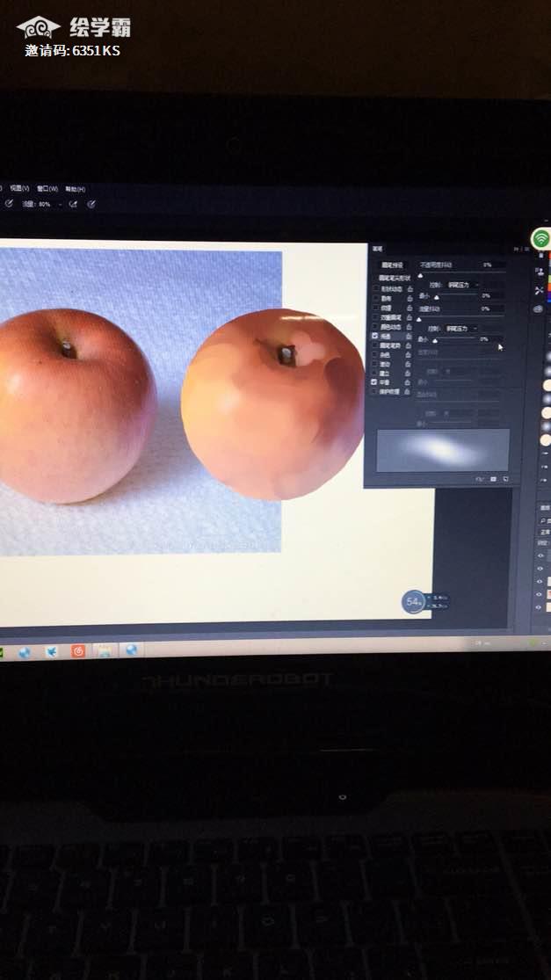
Task: Open the round cloud-like panel icon in side dock
Action: (539, 309)
